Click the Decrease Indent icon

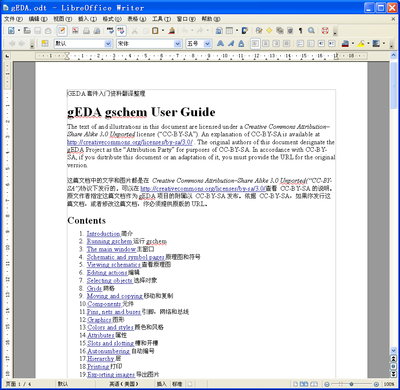(x=321, y=43)
